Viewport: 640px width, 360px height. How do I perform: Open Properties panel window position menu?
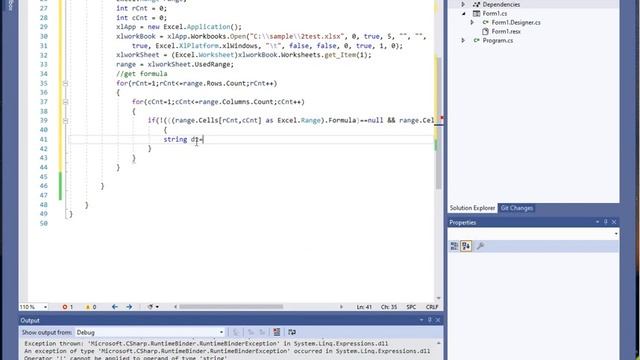pyautogui.click(x=597, y=222)
